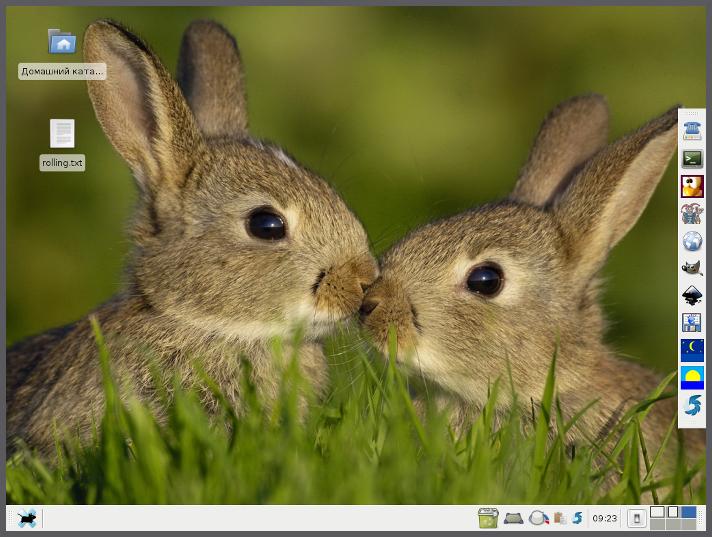Open the Xfce applications menu
The height and width of the screenshot is (537, 712).
pos(27,518)
